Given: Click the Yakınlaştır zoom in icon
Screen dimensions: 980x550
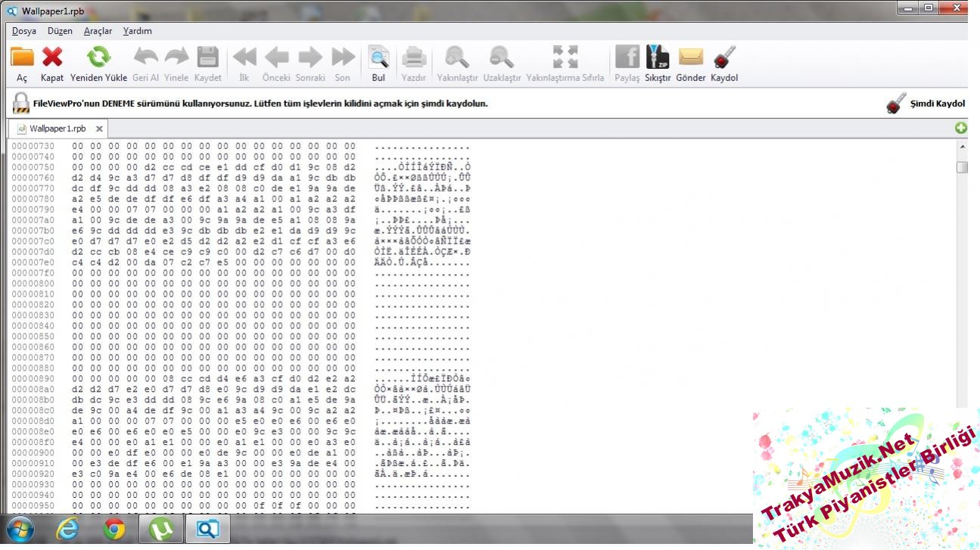Looking at the screenshot, I should pyautogui.click(x=457, y=57).
